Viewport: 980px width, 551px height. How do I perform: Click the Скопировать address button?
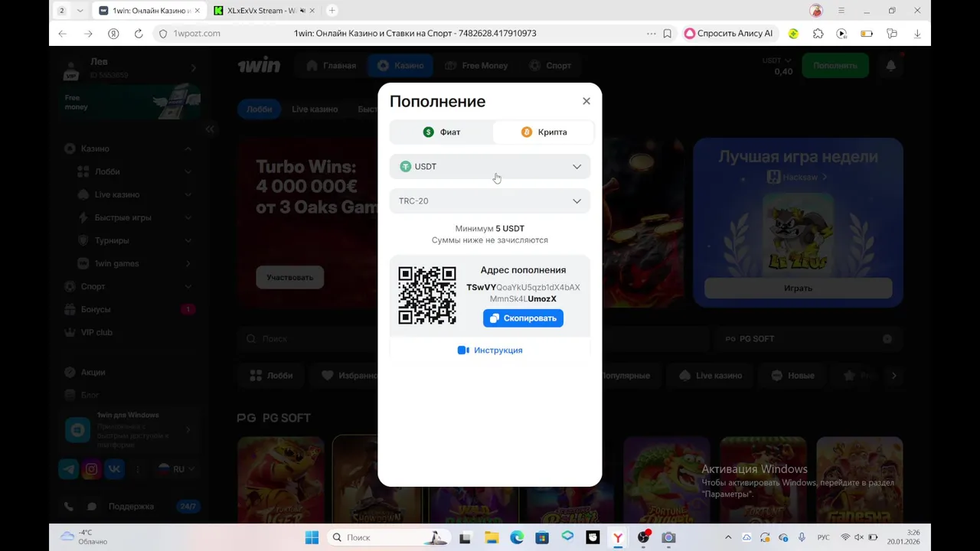click(x=523, y=318)
